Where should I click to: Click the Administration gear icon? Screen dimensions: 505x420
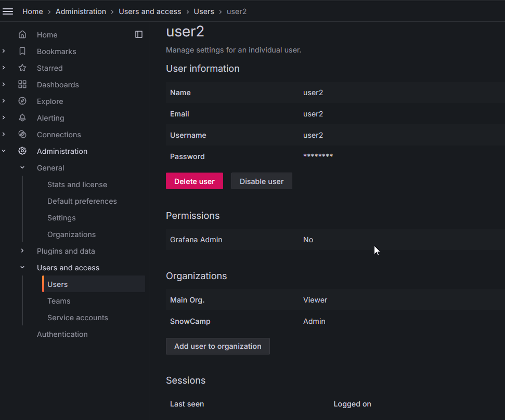click(22, 151)
